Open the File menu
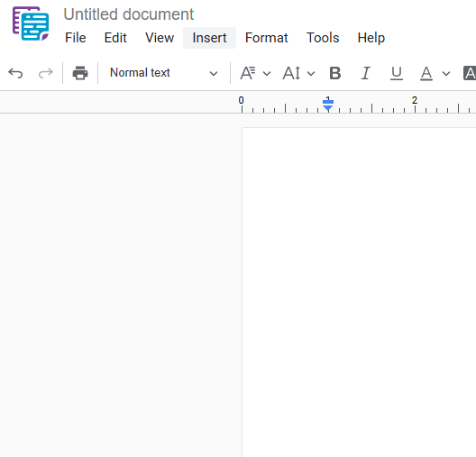Viewport: 476px width, 457px height. [76, 38]
